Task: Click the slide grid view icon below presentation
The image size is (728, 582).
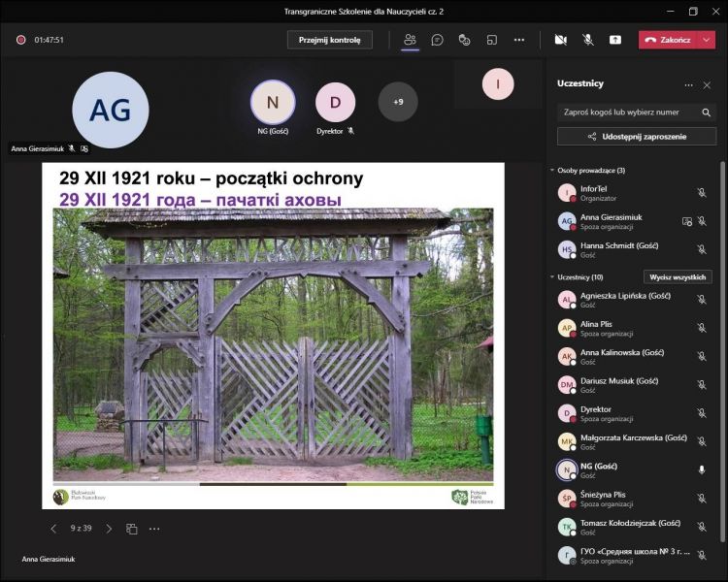Action: 132,529
